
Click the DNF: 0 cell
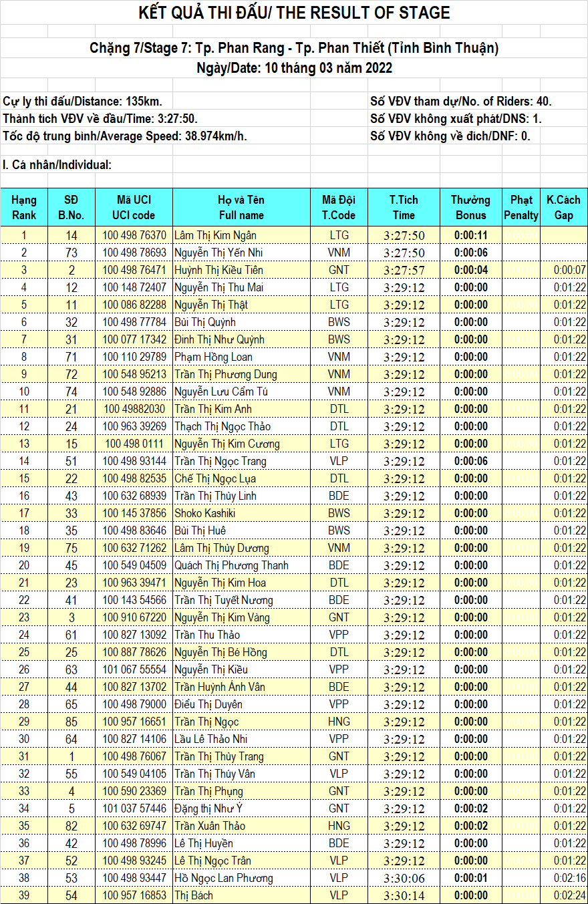pos(450,136)
